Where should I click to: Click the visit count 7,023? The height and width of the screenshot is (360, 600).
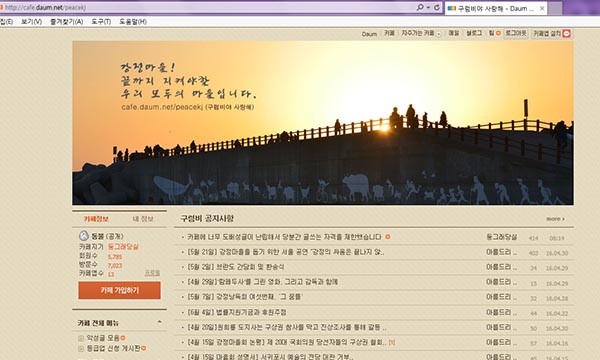[x=115, y=266]
